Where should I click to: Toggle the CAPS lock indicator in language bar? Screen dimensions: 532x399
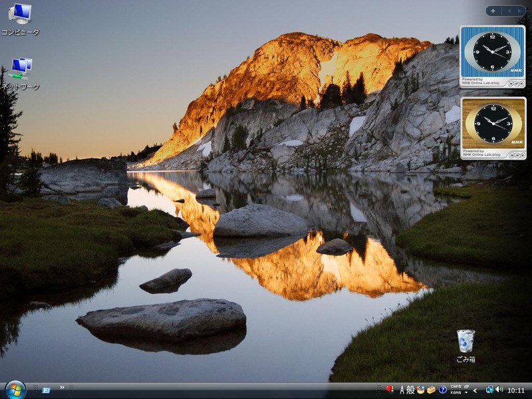click(x=456, y=386)
